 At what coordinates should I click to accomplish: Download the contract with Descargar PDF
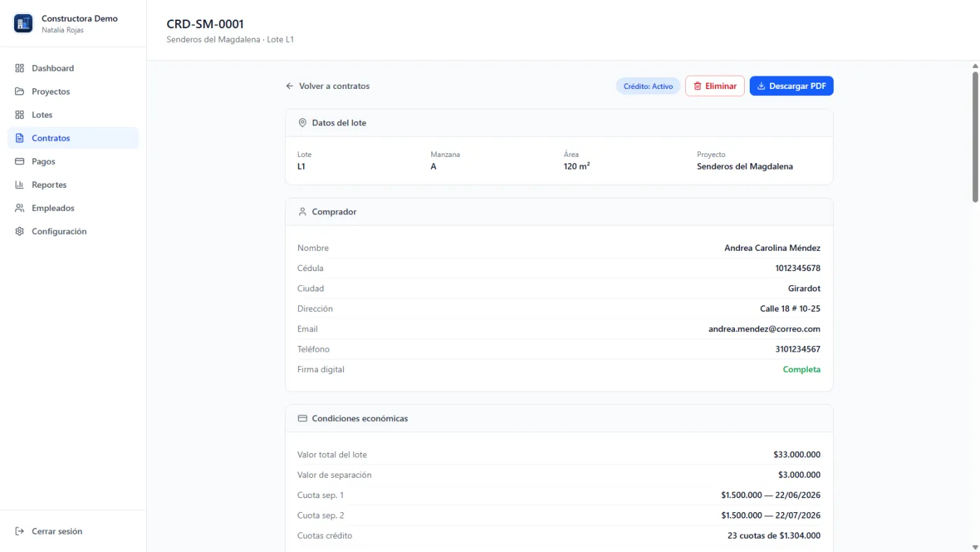[x=792, y=86]
